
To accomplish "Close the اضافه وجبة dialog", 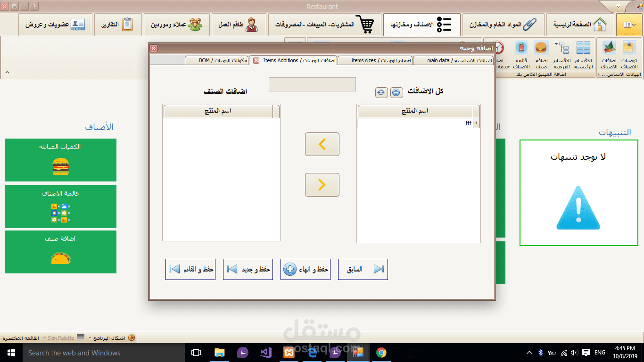I will pos(153,48).
